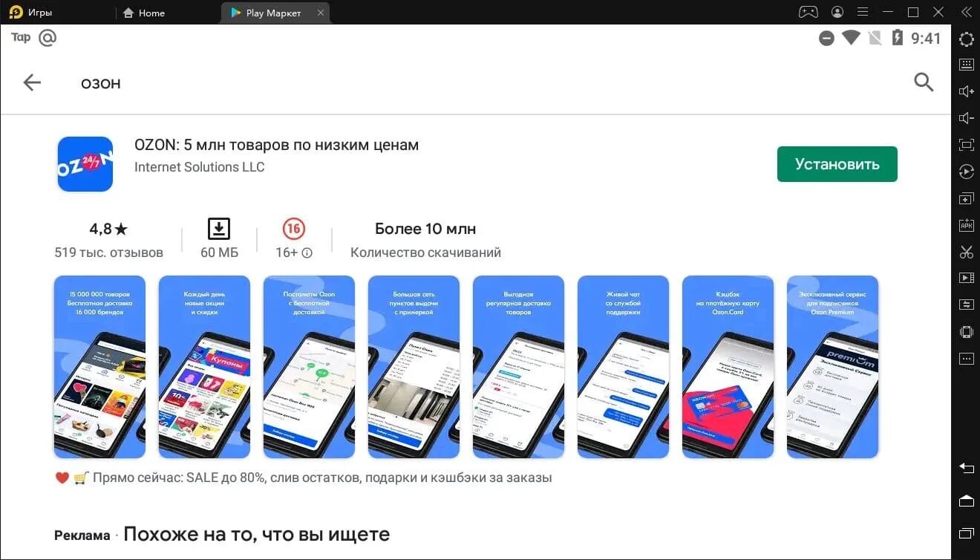Viewport: 980px width, 560px height.
Task: Open screenshot 'Каждый день новые акции'
Action: coord(204,367)
